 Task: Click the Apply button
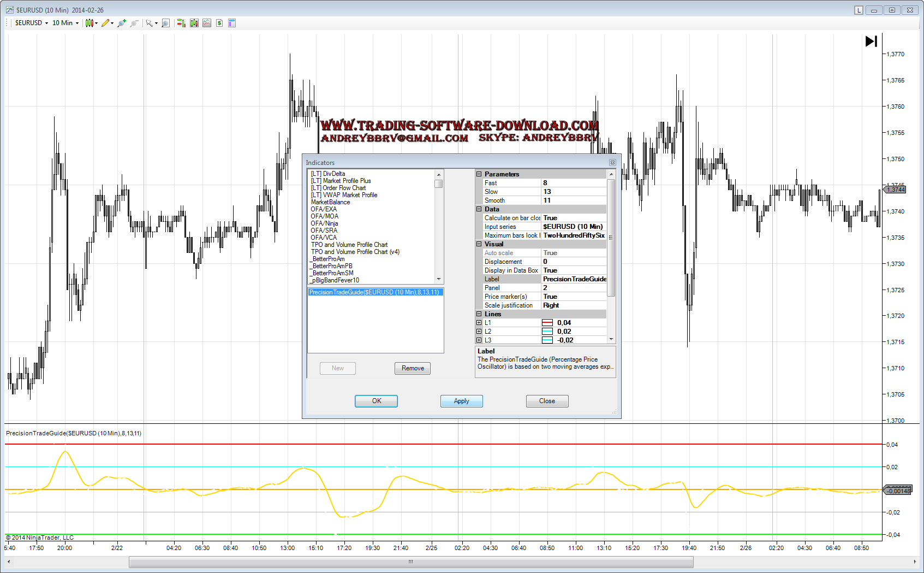(x=461, y=401)
